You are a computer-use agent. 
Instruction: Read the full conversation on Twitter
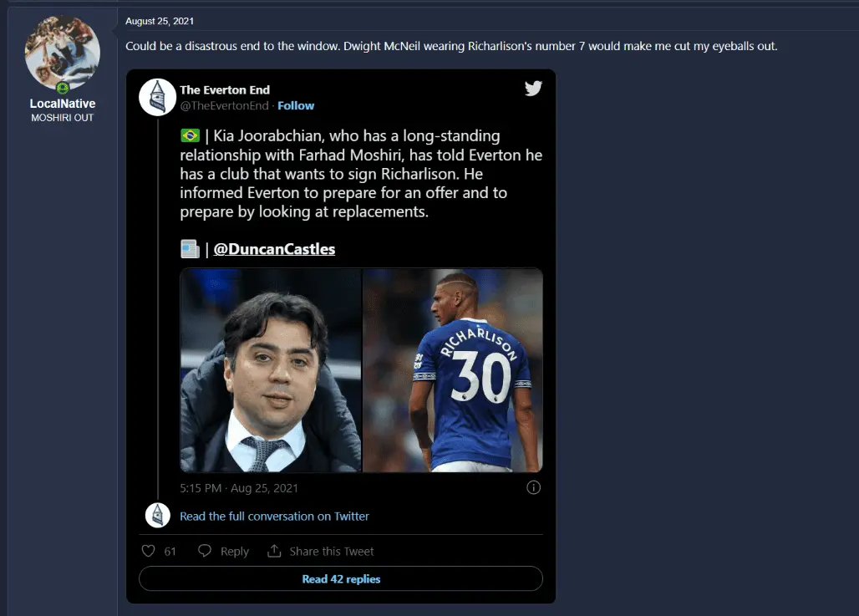[274, 517]
